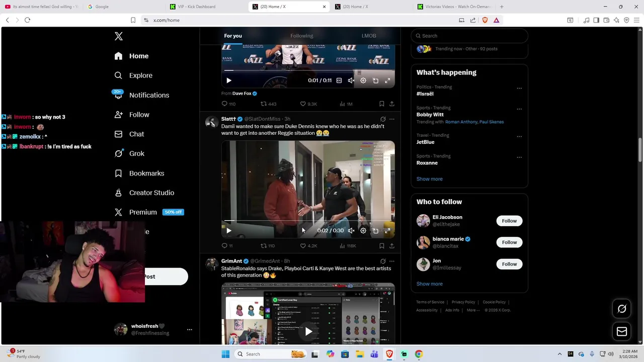
Task: Switch to the LMOB tab
Action: pyautogui.click(x=369, y=36)
